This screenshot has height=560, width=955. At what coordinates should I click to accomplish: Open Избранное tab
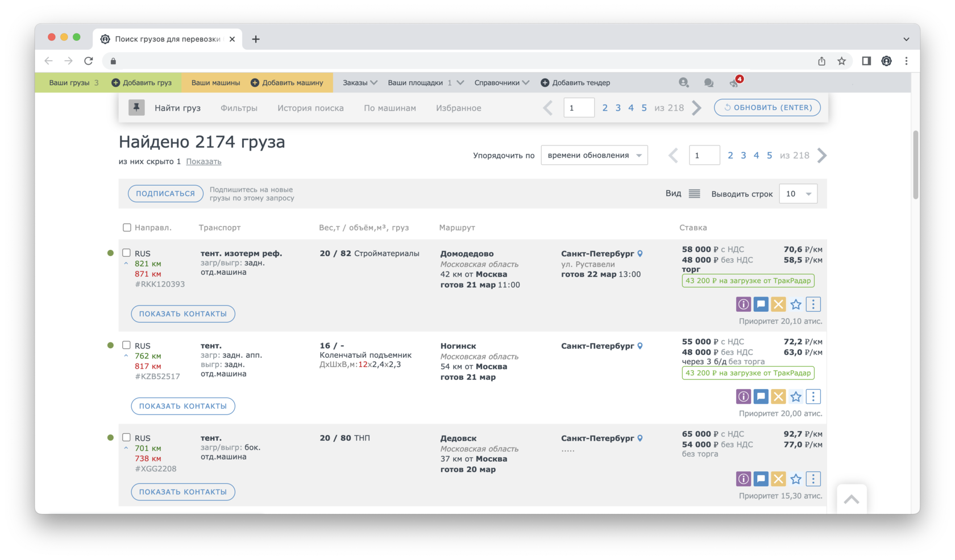pyautogui.click(x=459, y=108)
